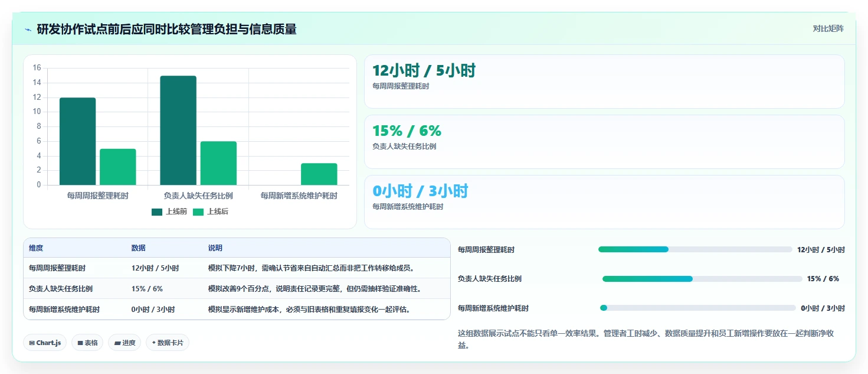Click the Chart.js tag
This screenshot has width=868, height=374.
pyautogui.click(x=45, y=343)
